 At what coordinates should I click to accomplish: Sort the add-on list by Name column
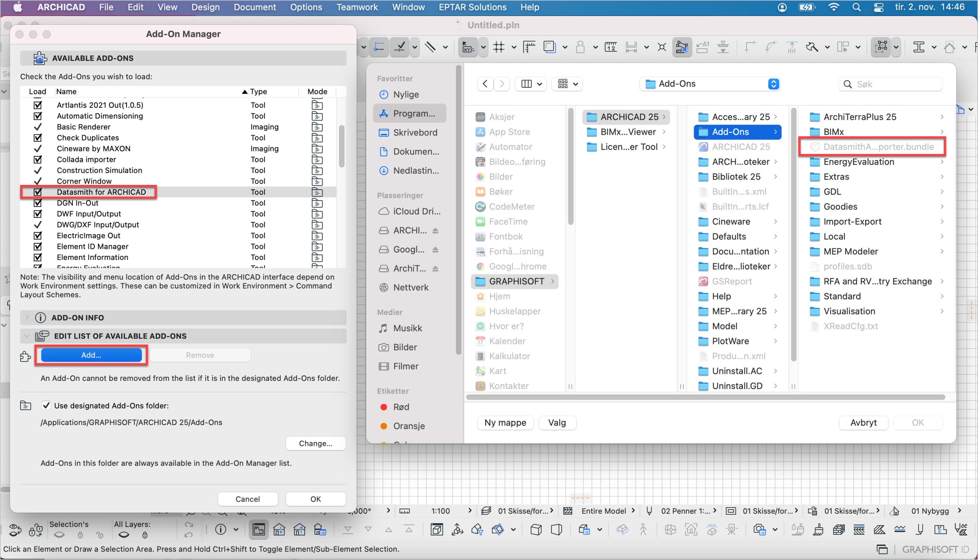click(x=151, y=91)
